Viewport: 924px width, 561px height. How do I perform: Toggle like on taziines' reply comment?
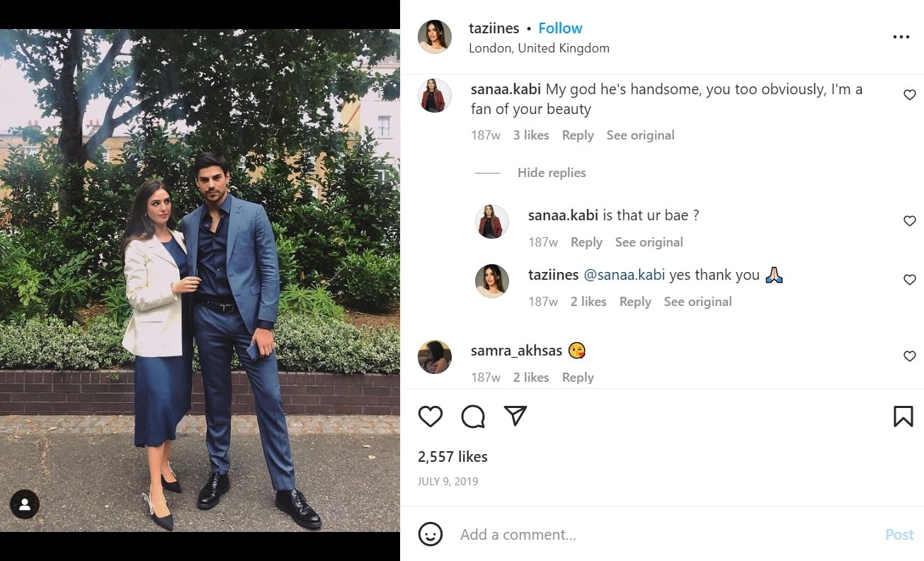(x=909, y=279)
